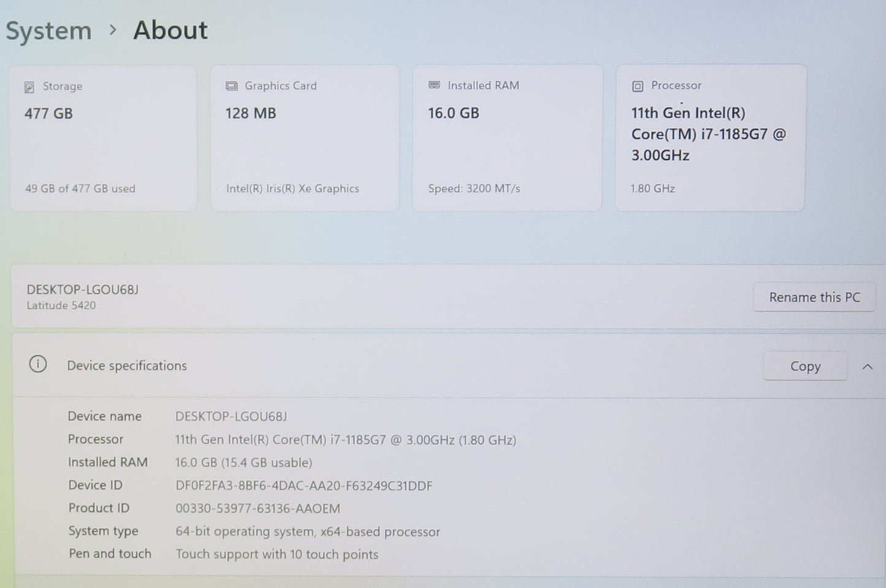Copy the device specifications
This screenshot has width=886, height=588.
(x=804, y=366)
